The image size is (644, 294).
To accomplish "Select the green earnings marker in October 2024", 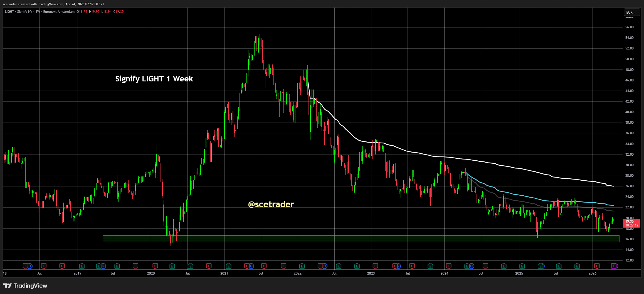I will click(x=504, y=266).
